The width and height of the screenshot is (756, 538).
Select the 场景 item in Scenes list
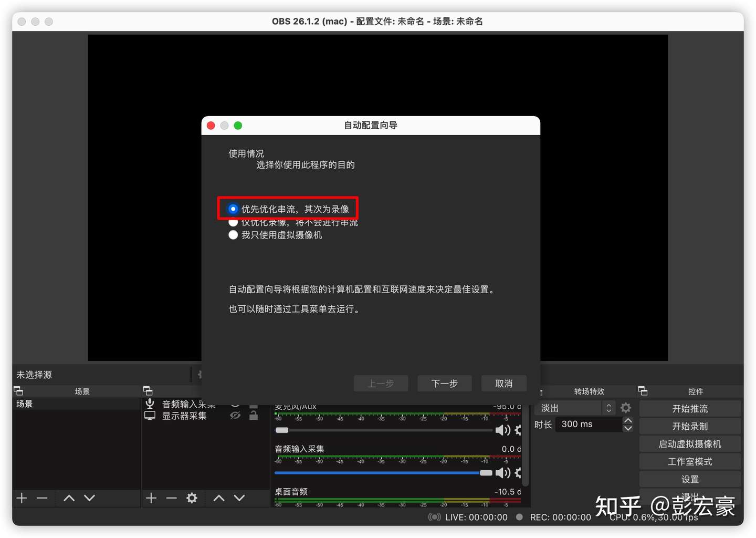76,403
